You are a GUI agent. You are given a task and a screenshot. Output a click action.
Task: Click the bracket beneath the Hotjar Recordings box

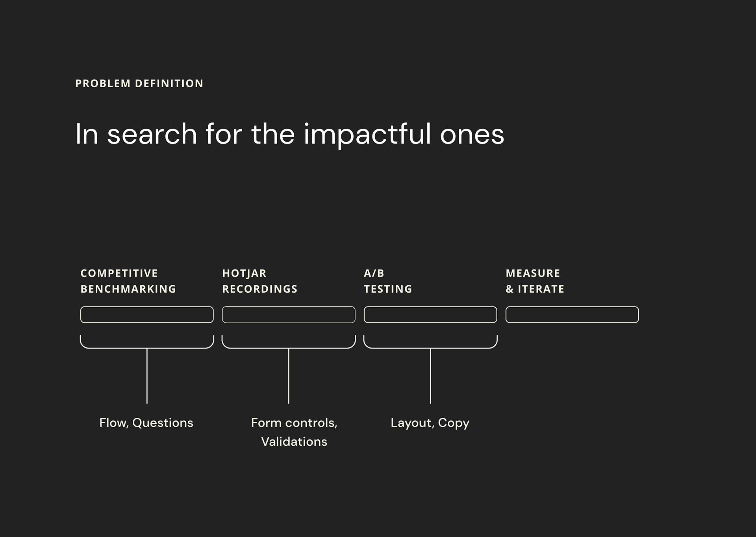click(289, 348)
